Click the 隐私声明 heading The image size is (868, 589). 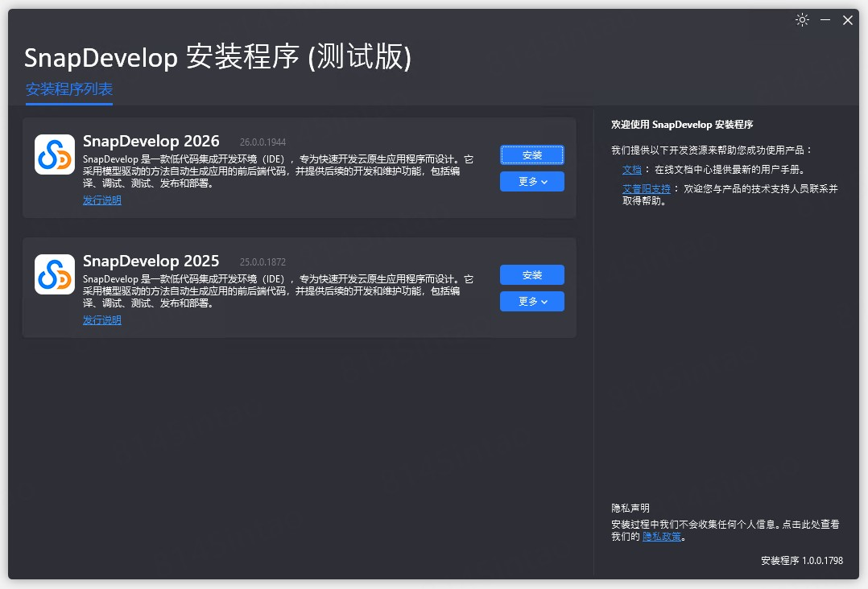coord(630,509)
